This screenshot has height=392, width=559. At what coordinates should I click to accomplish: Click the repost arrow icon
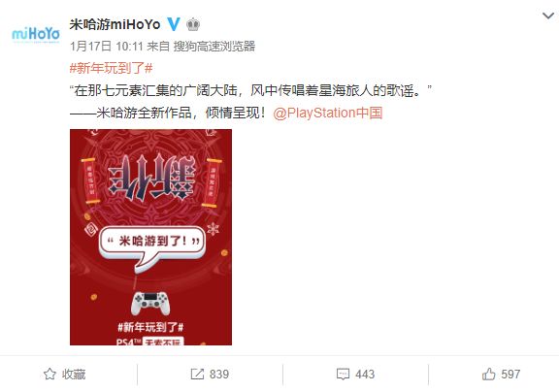tap(197, 375)
